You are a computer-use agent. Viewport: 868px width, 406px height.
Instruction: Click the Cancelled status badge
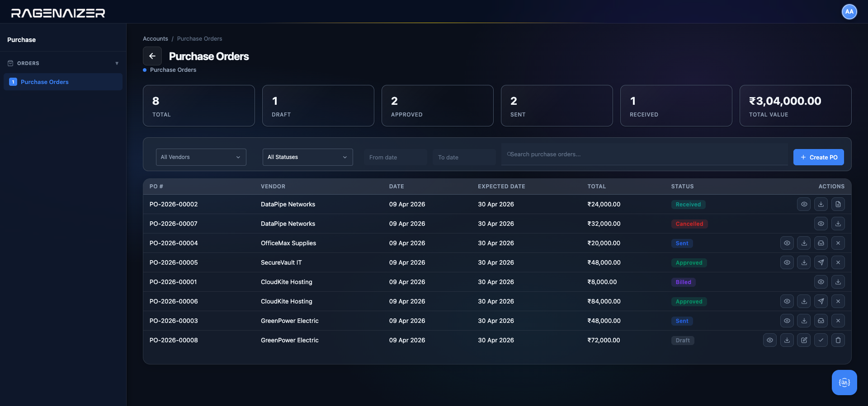(x=689, y=224)
